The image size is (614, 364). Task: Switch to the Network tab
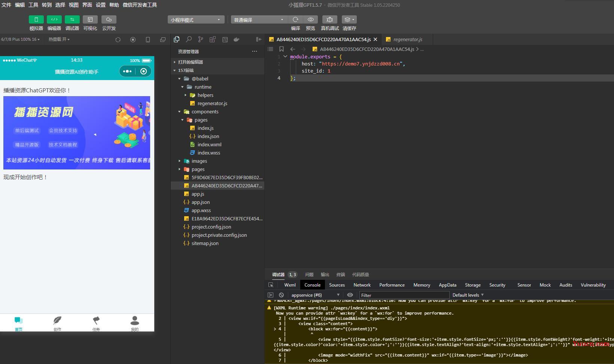362,285
